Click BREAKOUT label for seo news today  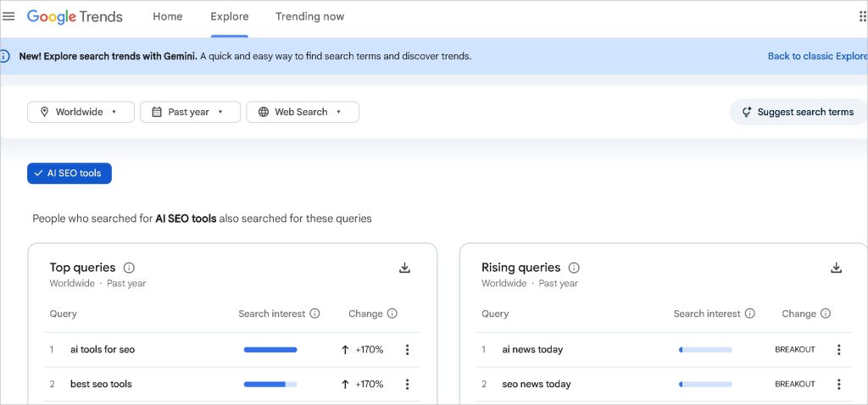coord(795,384)
